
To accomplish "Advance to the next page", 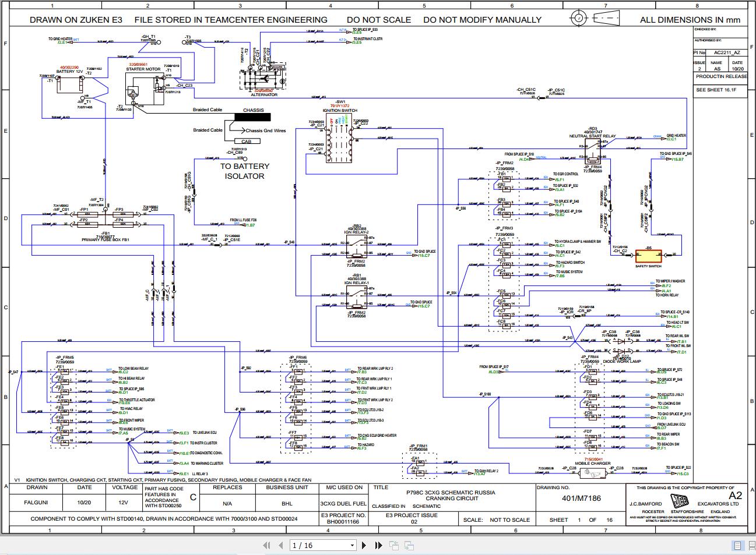I will 364,545.
